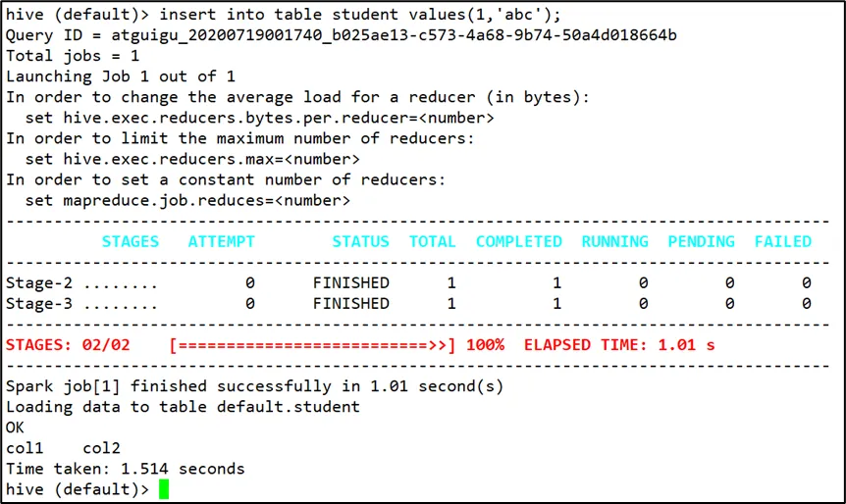Click the STAGES column header
This screenshot has width=846, height=504.
pyautogui.click(x=130, y=241)
